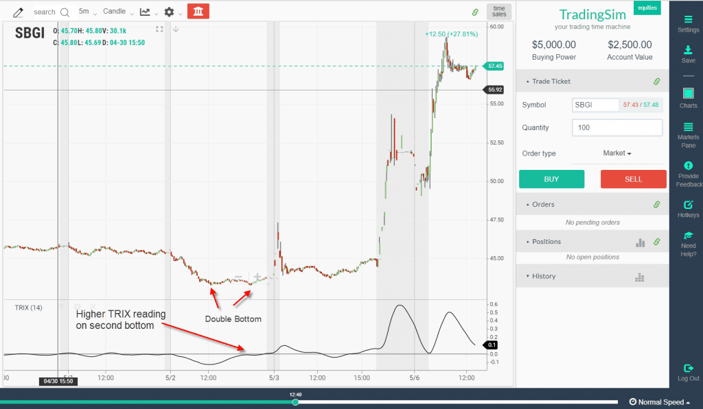The image size is (703, 409).
Task: Toggle fullscreen for the SBGI chart
Action: [159, 29]
